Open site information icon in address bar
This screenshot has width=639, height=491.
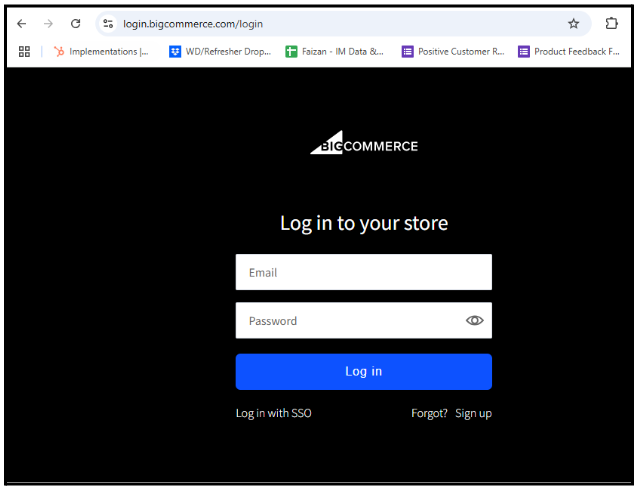tap(108, 24)
